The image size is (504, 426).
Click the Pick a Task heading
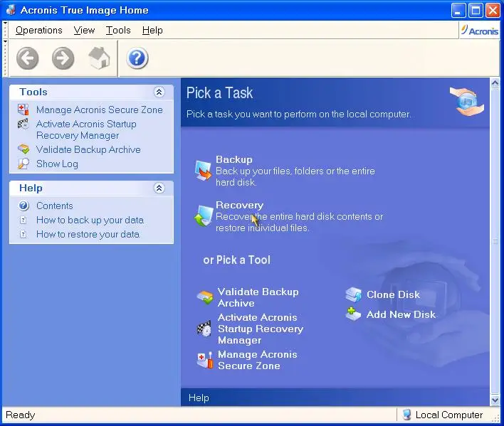click(219, 93)
